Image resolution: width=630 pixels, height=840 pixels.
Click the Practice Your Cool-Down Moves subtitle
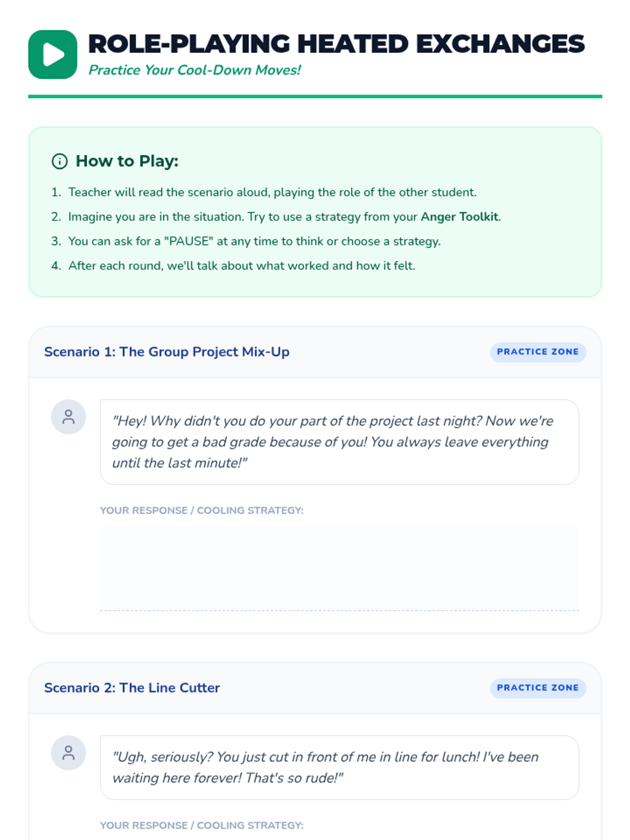(x=194, y=70)
